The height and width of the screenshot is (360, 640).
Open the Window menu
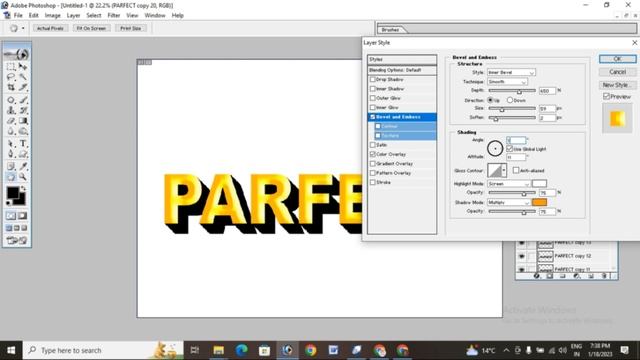click(x=155, y=16)
